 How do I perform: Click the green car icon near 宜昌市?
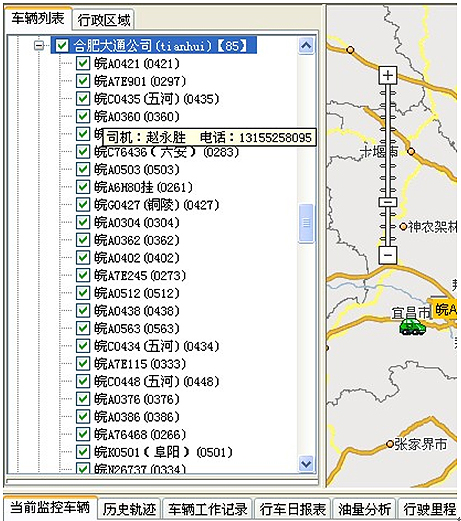[412, 326]
